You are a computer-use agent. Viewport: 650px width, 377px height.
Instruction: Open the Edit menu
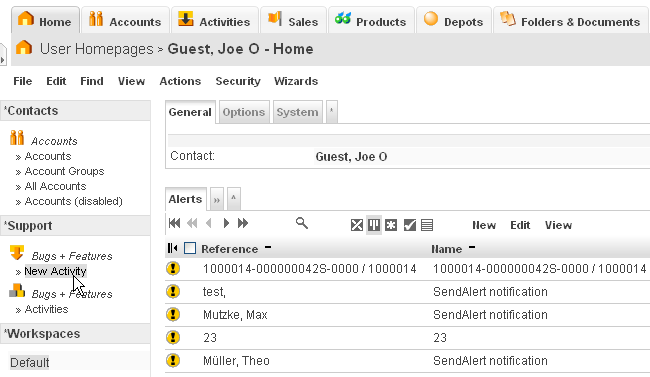click(x=56, y=81)
